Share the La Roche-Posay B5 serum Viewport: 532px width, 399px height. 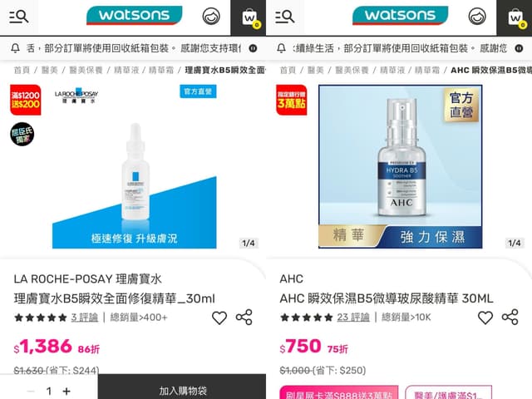tap(244, 318)
